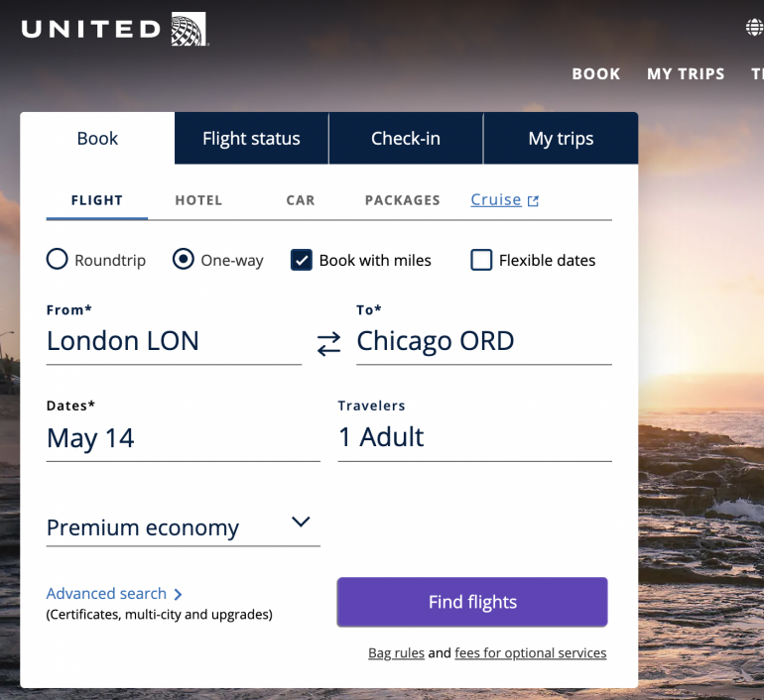Viewport: 764px width, 700px height.
Task: Click the language globe icon
Action: pos(755,28)
